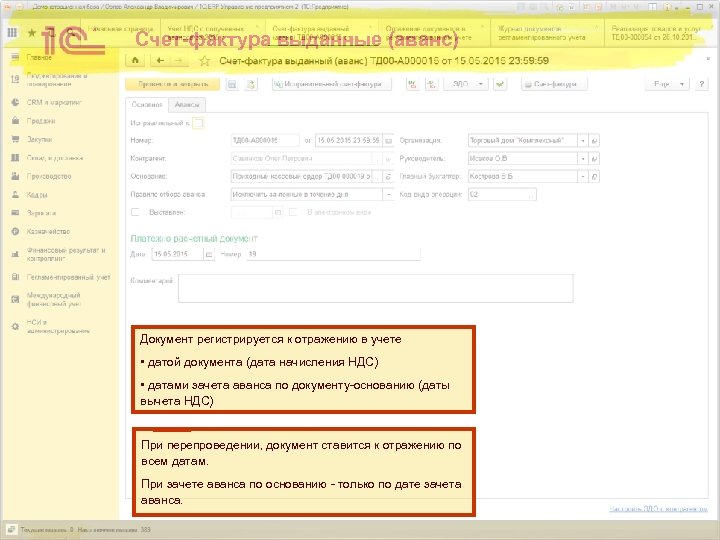Screen dimensions: 720x540
Task: Open the Главное section
Action: click(x=39, y=57)
